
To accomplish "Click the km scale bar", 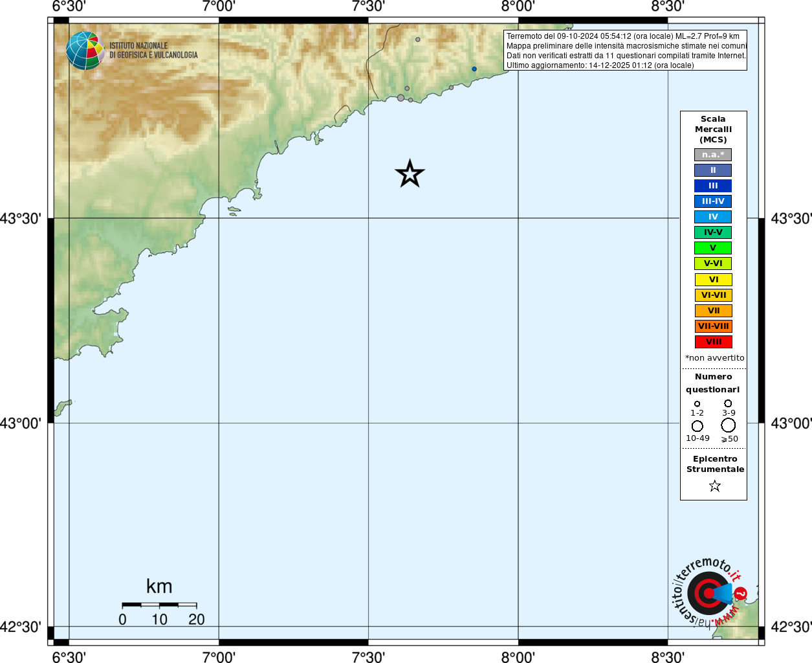I will pyautogui.click(x=159, y=605).
